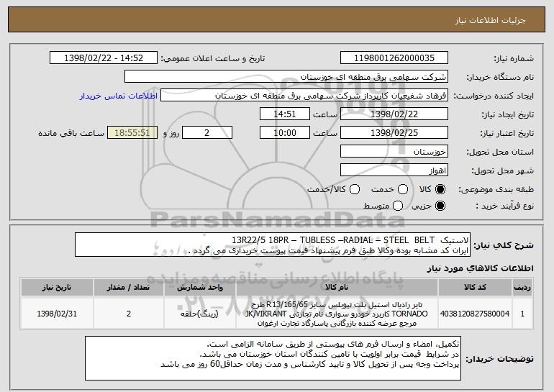Click the واحد شمارش column header

[x=199, y=288]
